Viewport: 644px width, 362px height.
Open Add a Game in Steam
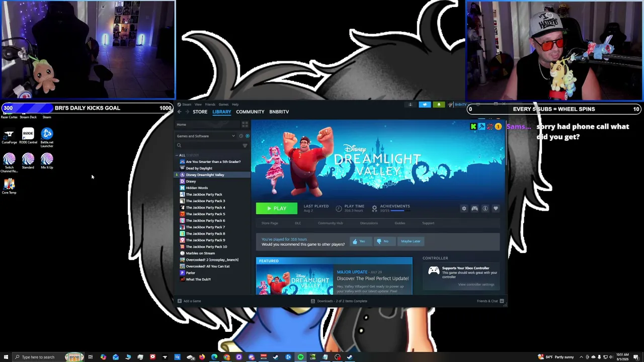coord(189,301)
